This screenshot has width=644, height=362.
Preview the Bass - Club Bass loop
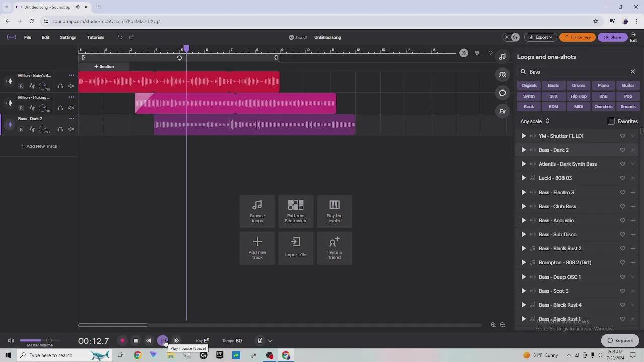tap(523, 206)
